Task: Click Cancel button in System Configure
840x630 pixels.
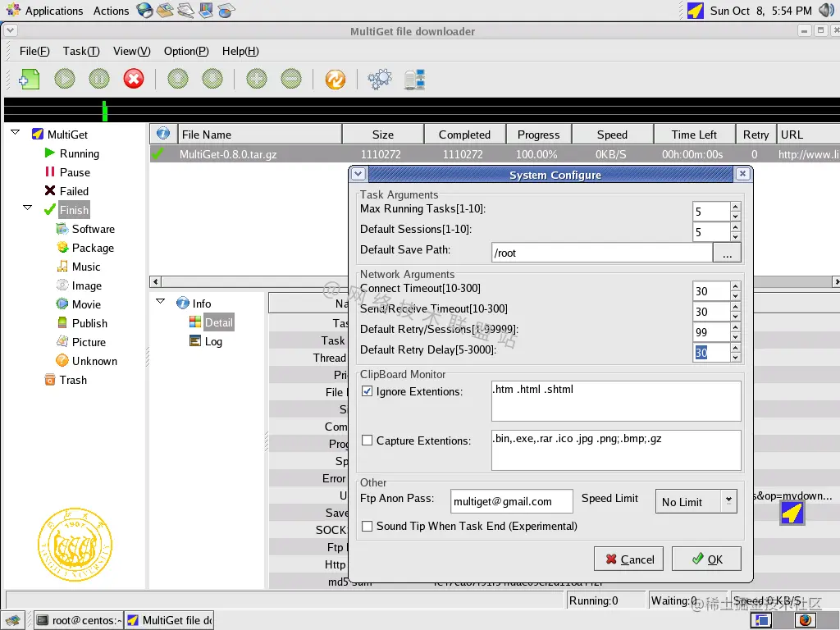Action: [629, 559]
